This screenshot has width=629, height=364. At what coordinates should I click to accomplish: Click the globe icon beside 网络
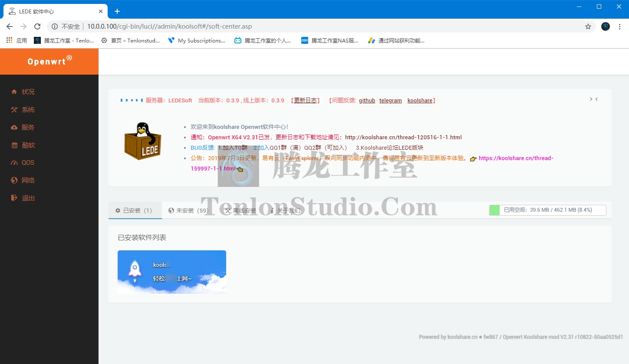(14, 180)
